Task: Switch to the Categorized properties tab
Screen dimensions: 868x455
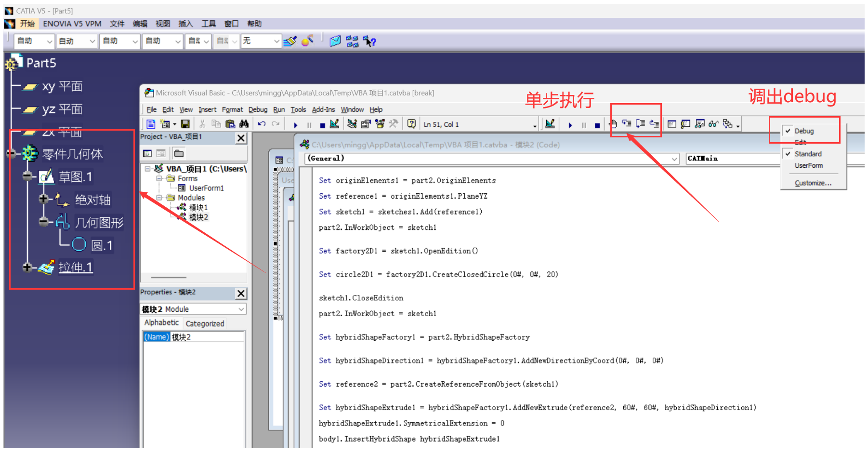Action: (x=205, y=323)
